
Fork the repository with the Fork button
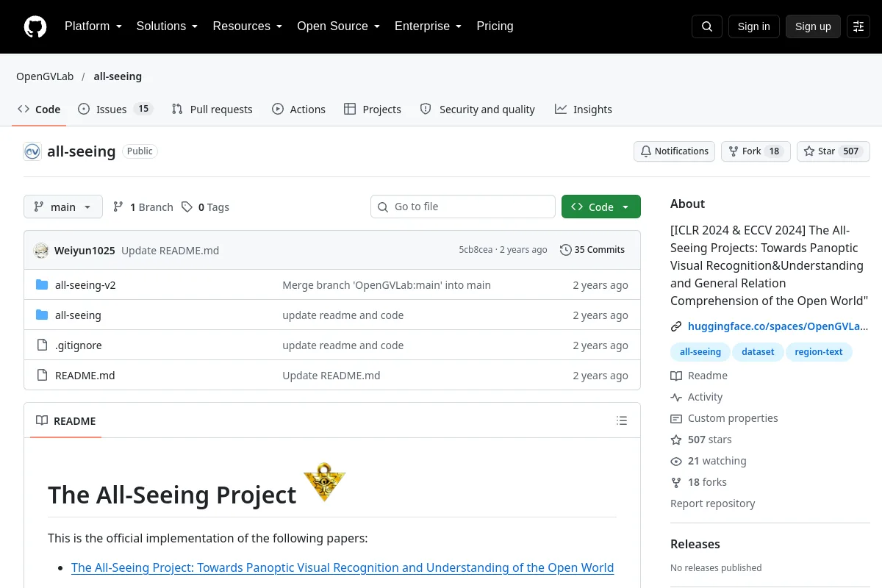pos(756,151)
